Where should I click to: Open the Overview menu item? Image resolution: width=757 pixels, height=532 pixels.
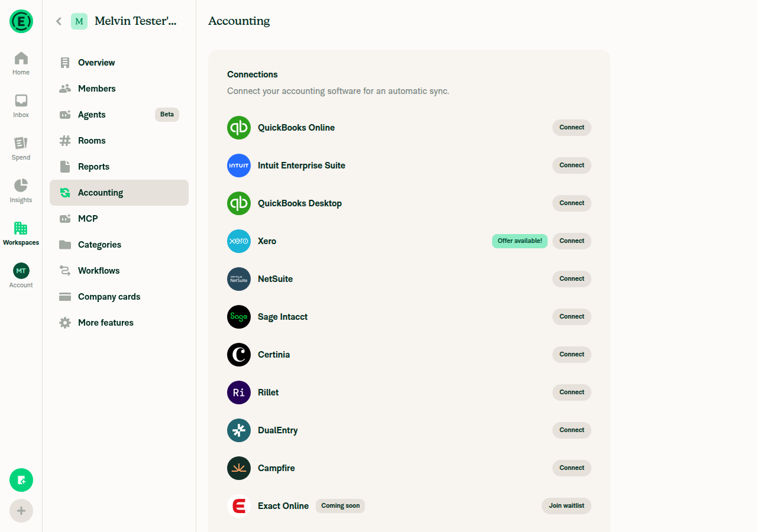(119, 63)
